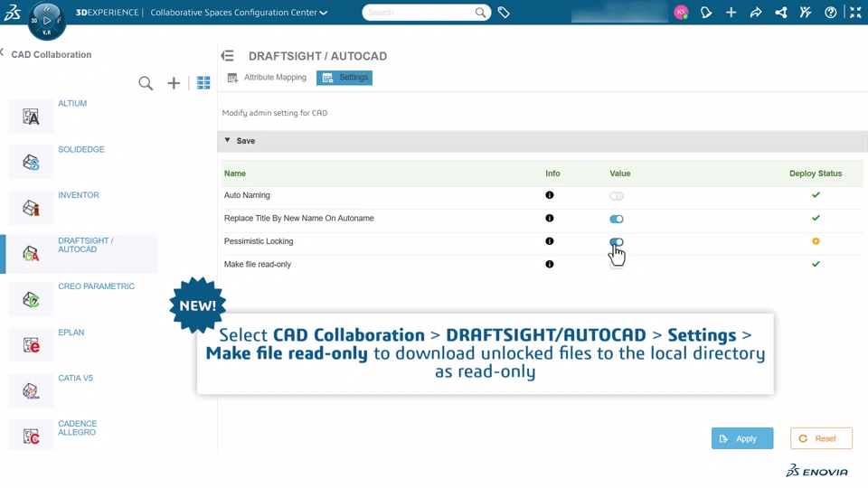Click the Dassault Systèmes logo icon

point(12,12)
